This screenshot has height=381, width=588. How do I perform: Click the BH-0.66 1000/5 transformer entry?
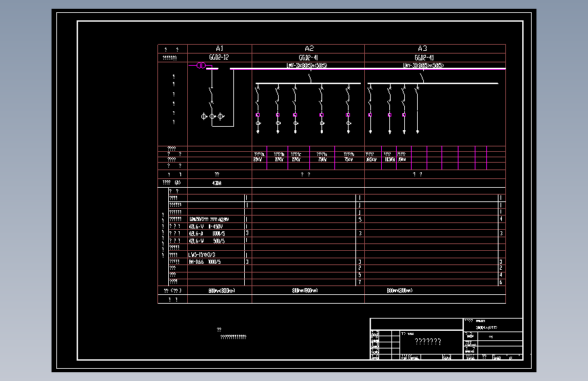205,262
